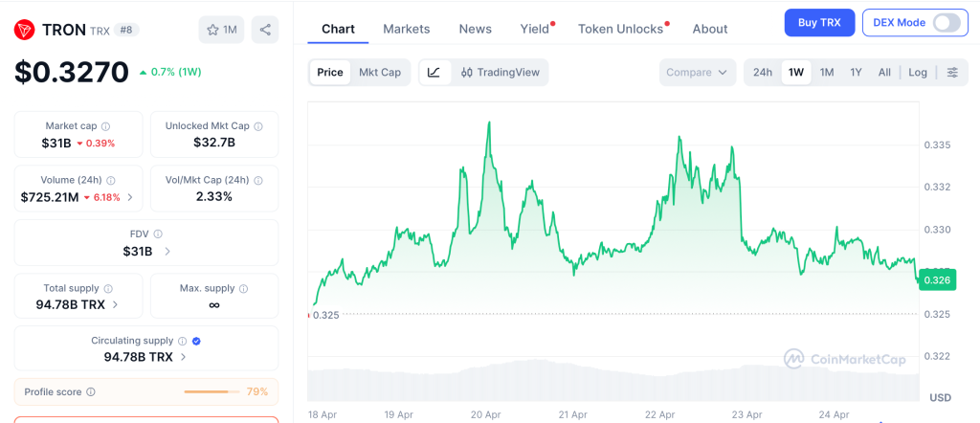
Task: Expand Total supply details chevron
Action: click(116, 304)
